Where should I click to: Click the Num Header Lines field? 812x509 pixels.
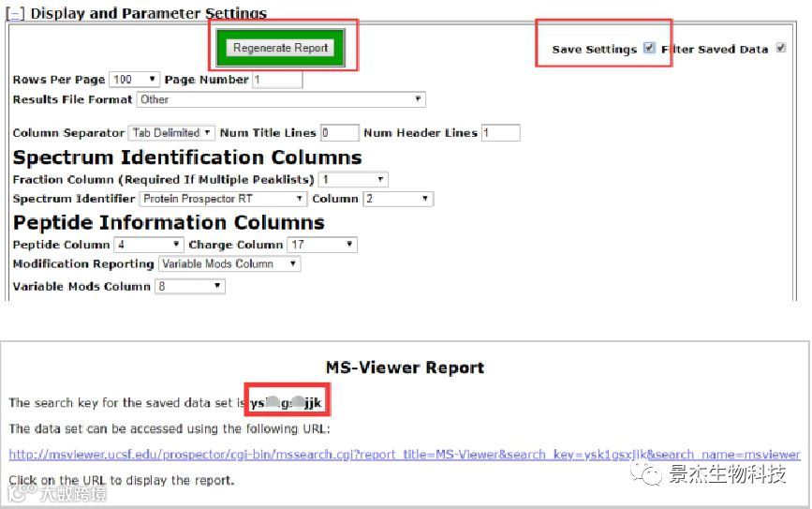501,133
